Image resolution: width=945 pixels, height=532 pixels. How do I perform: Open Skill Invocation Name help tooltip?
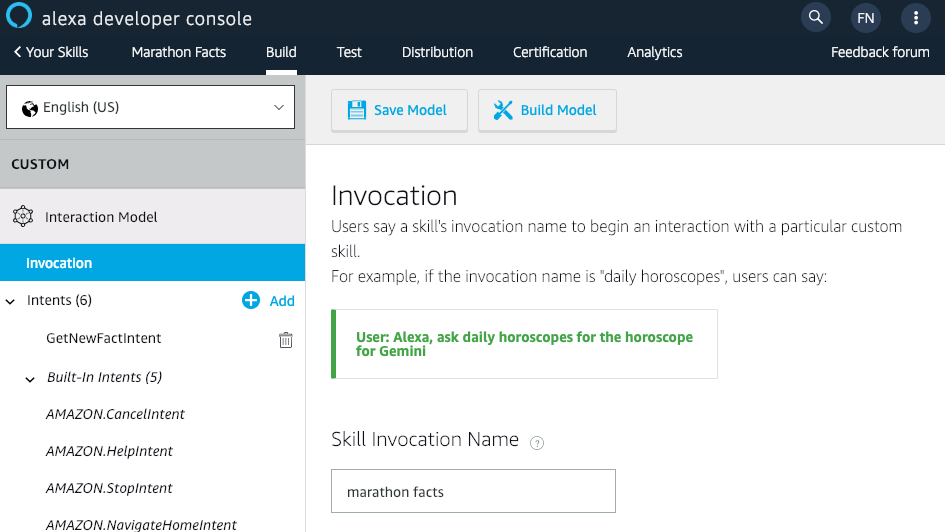[x=536, y=443]
